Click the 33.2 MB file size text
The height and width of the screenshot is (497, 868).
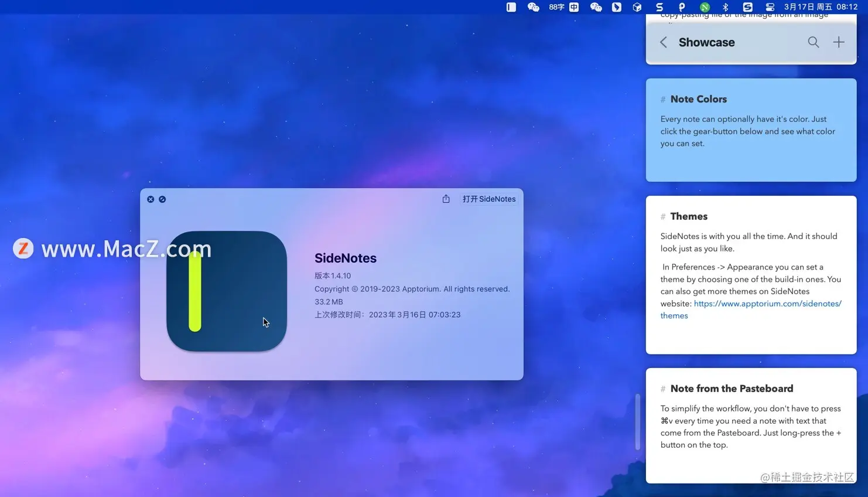coord(329,302)
